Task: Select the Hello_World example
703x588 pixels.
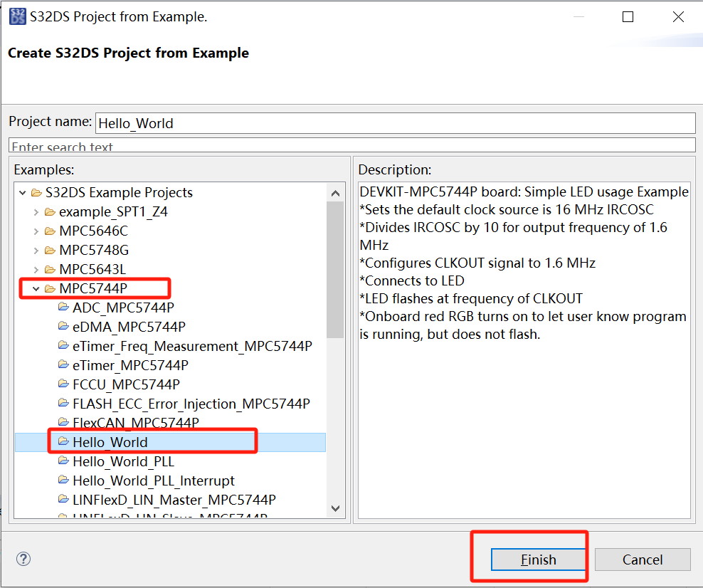Action: 110,442
